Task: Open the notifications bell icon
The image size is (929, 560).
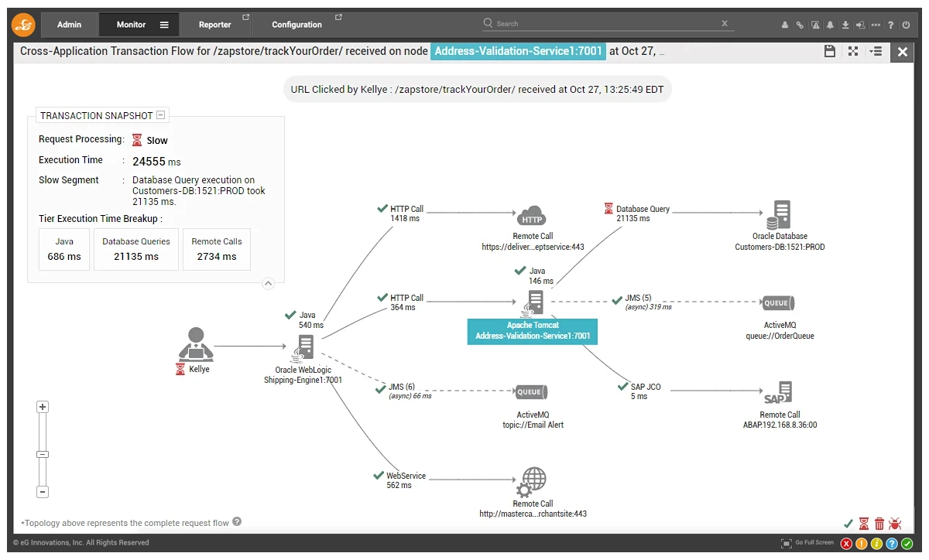Action: tap(831, 25)
